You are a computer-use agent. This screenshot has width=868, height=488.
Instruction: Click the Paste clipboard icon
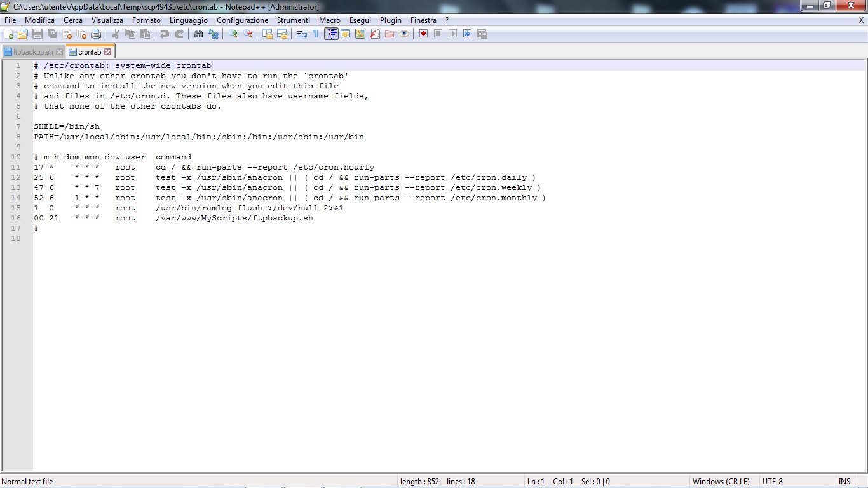pos(145,34)
